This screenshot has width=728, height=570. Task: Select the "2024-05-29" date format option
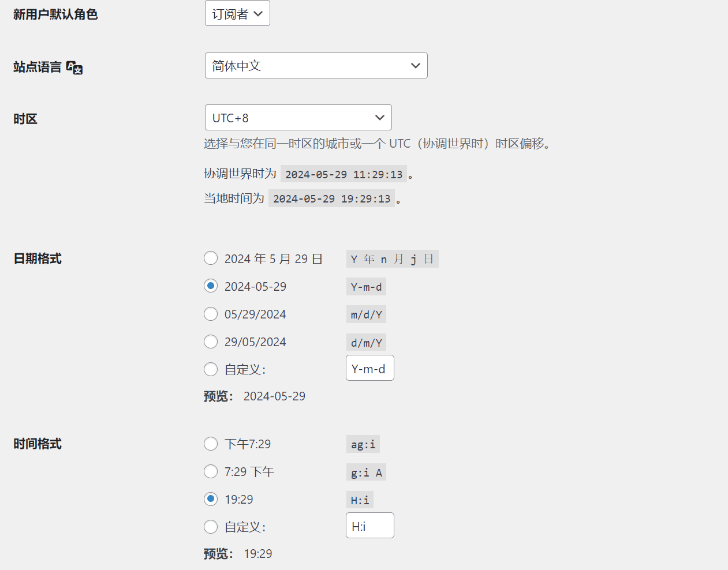[x=211, y=286]
